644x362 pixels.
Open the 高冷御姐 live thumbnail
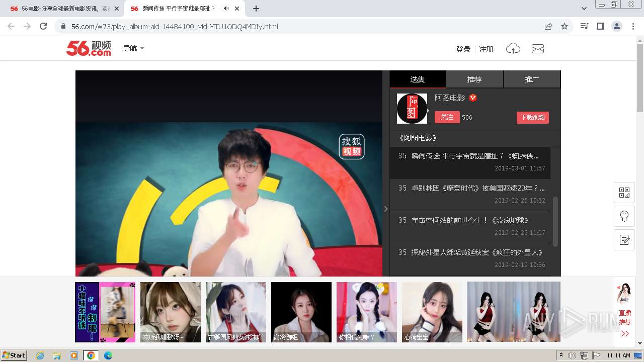pyautogui.click(x=301, y=312)
